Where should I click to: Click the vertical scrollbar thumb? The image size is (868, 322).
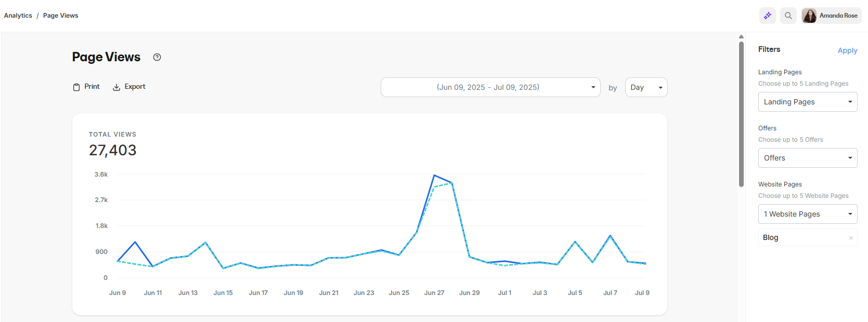pos(741,113)
